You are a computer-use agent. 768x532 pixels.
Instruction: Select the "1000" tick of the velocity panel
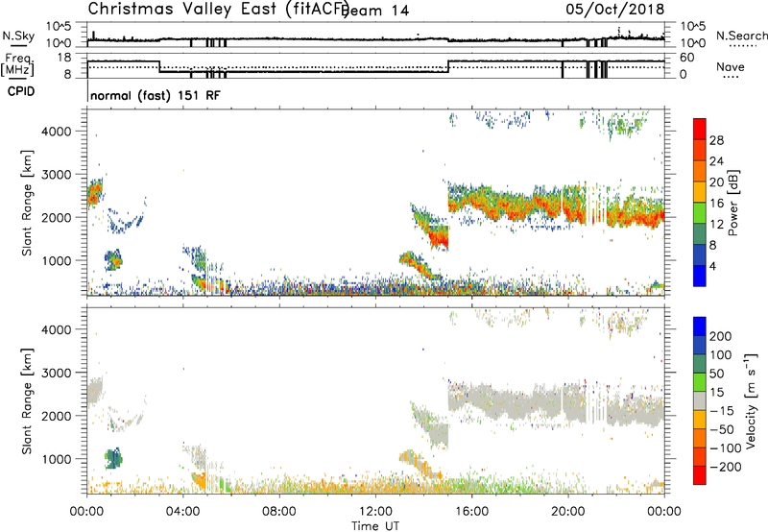click(x=57, y=459)
